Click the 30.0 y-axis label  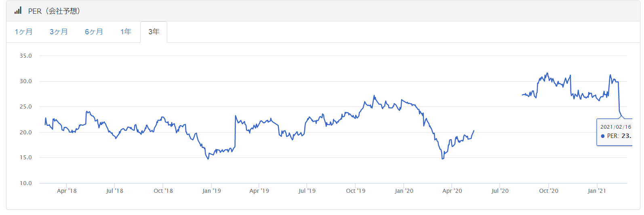26,81
